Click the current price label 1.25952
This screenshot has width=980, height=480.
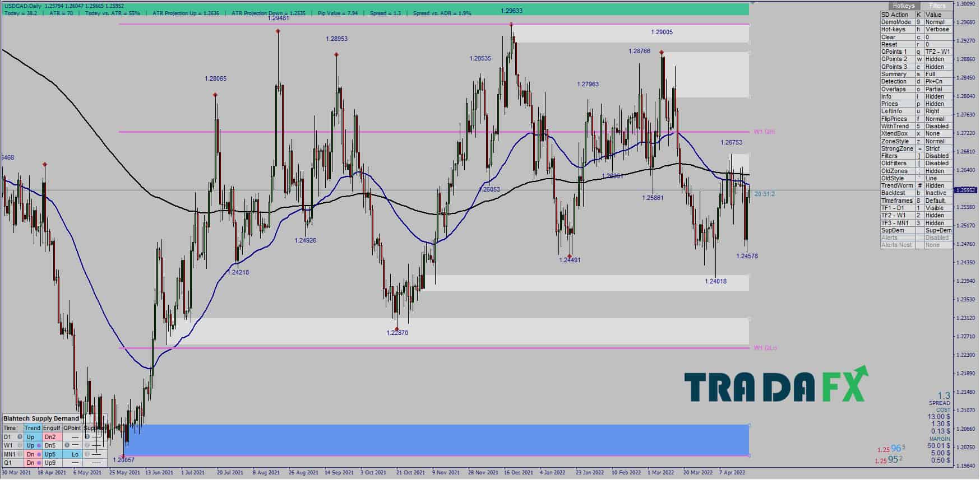(965, 190)
